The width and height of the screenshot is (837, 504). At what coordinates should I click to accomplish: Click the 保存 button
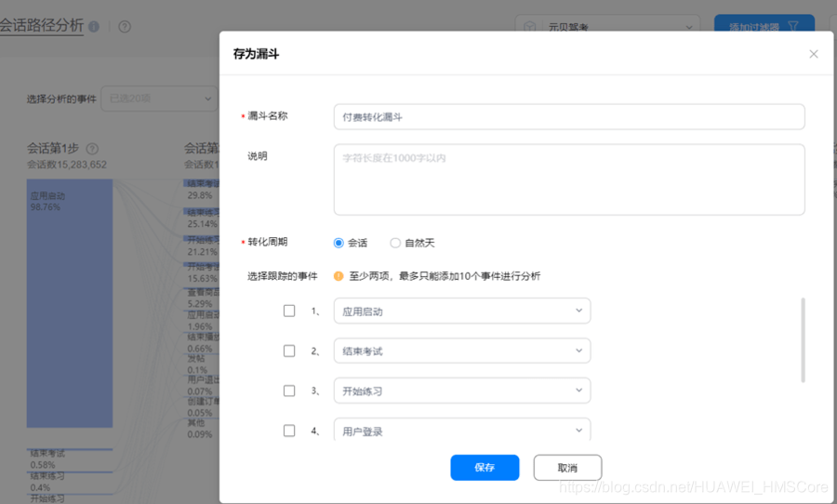click(485, 468)
